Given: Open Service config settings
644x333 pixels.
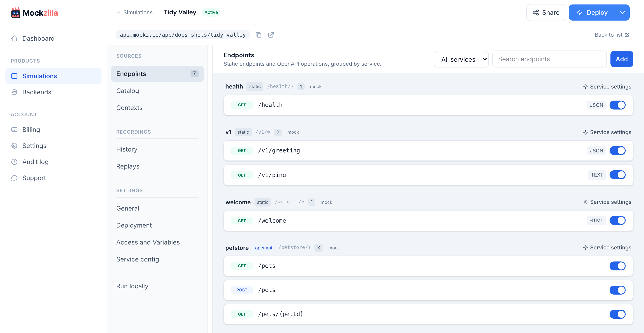Looking at the screenshot, I should click(138, 259).
